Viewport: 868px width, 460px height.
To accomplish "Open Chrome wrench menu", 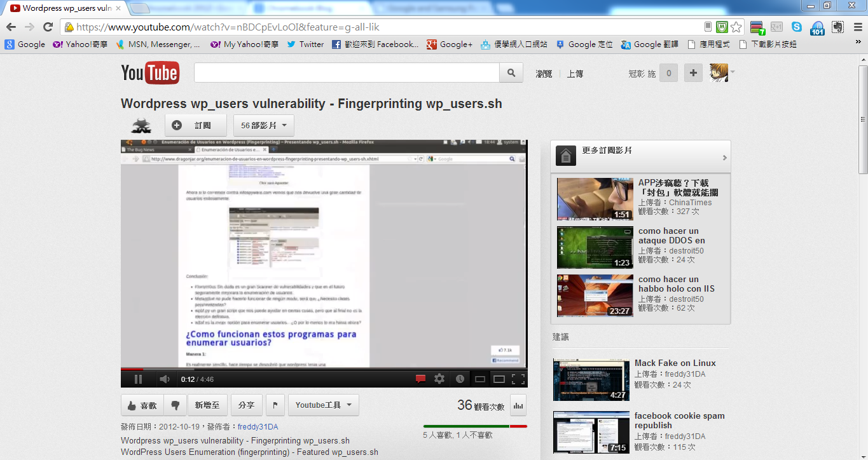I will pyautogui.click(x=857, y=27).
